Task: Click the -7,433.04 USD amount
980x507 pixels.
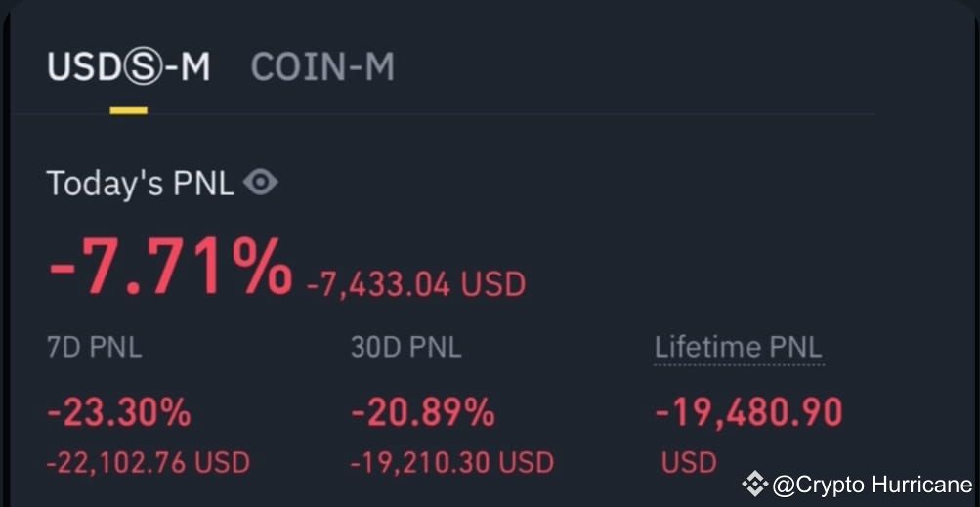Action: coord(416,285)
